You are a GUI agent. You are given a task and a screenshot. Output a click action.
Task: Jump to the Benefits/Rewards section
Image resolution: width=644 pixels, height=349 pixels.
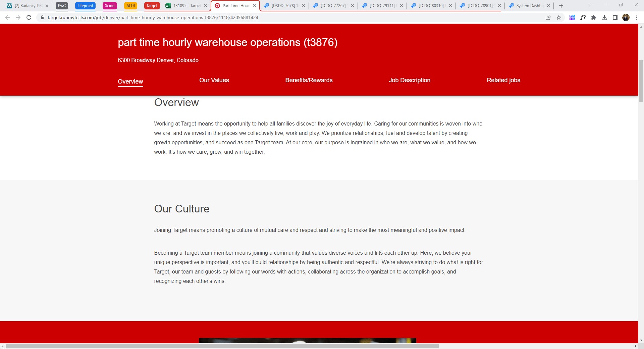tap(309, 80)
